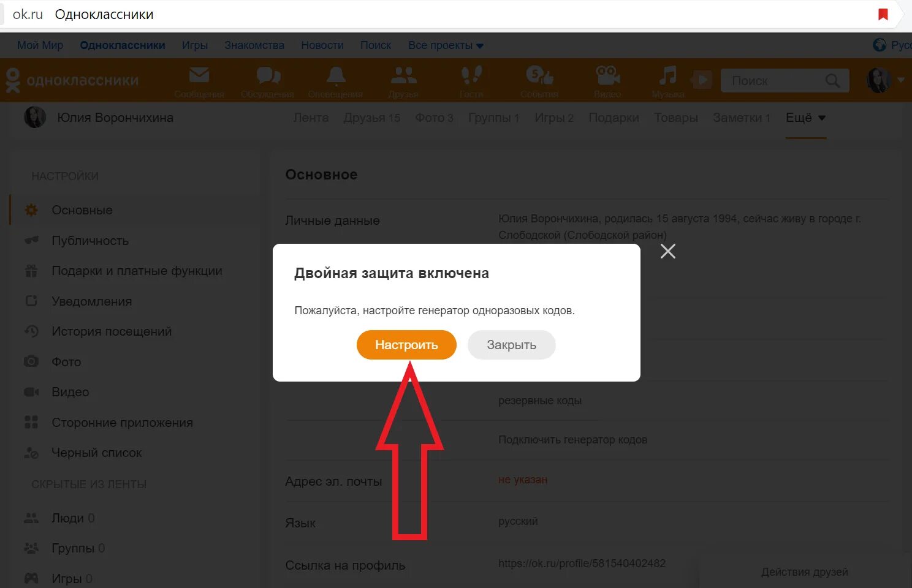Image resolution: width=912 pixels, height=588 pixels.
Task: Click the globe language icon
Action: (x=880, y=45)
